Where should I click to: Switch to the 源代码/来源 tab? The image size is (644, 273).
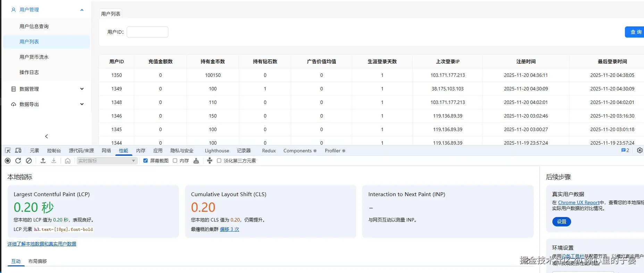(x=81, y=151)
